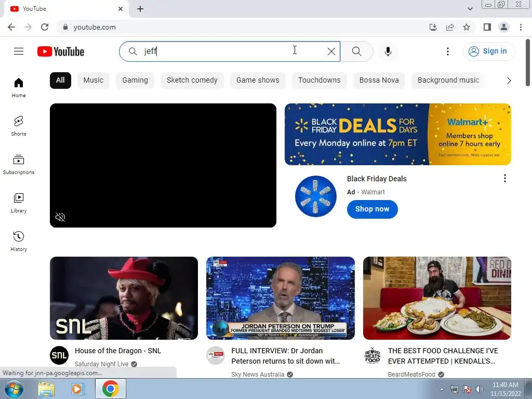This screenshot has height=399, width=532.
Task: Submit search with the magnifier button
Action: coord(356,51)
